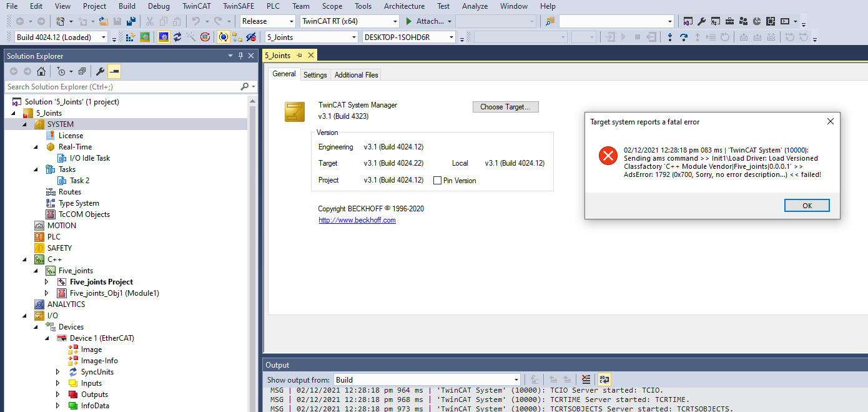Viewport: 868px width, 412px height.
Task: Switch to the Additional Files tab
Action: pyautogui.click(x=356, y=74)
